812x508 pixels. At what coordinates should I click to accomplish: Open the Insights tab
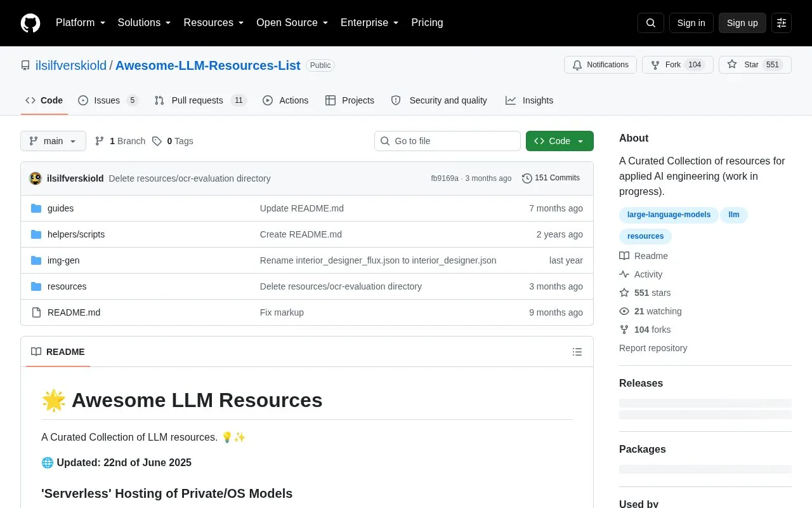coord(530,100)
